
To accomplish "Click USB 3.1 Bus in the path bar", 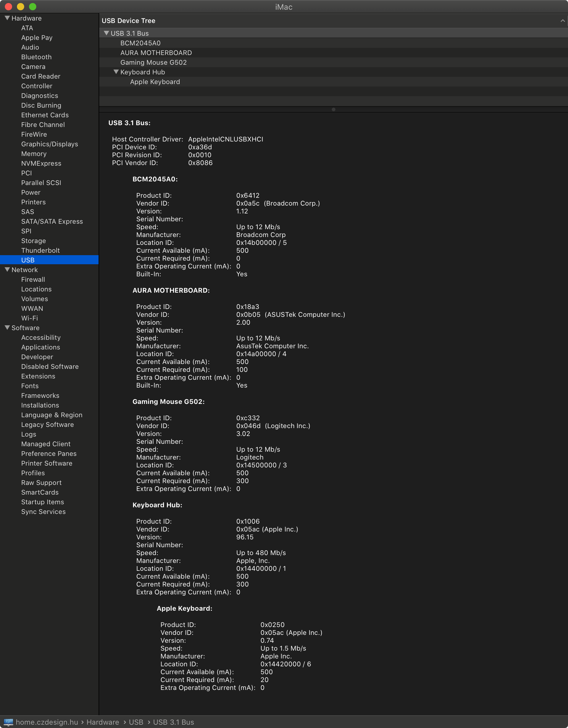I will [173, 722].
